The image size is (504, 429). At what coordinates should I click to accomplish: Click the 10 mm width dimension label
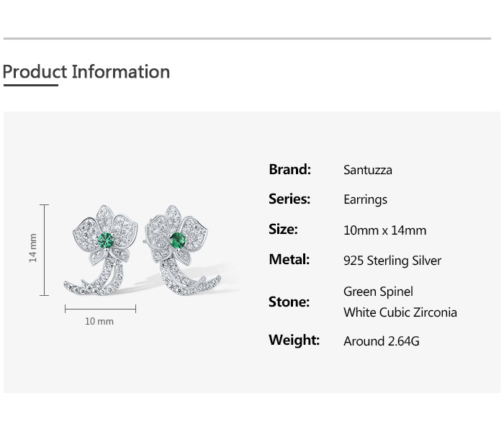point(99,321)
